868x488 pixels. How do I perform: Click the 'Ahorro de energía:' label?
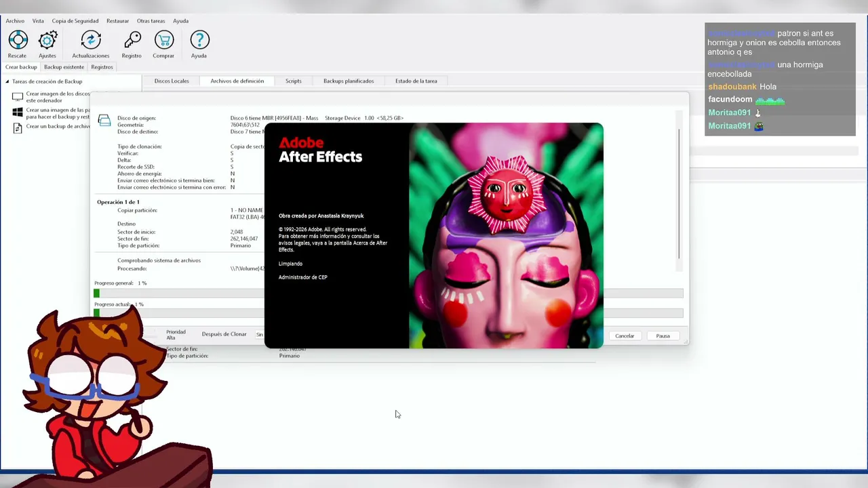pyautogui.click(x=139, y=174)
